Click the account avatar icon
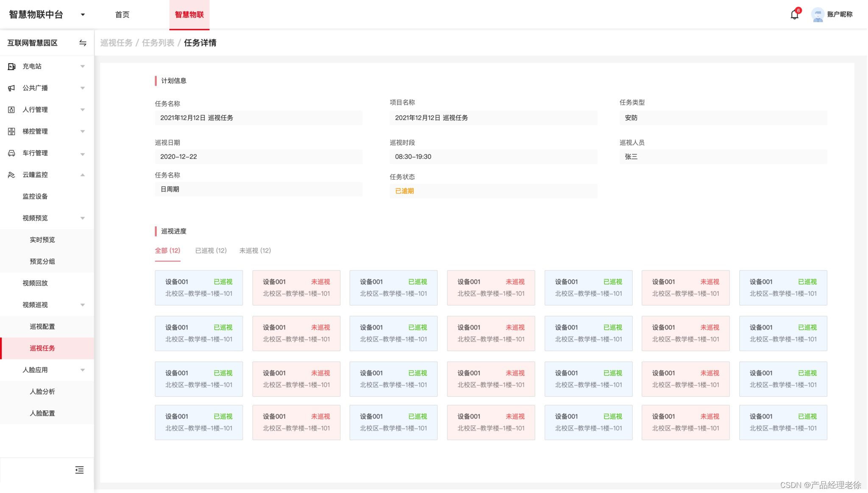This screenshot has width=868, height=493. click(817, 15)
